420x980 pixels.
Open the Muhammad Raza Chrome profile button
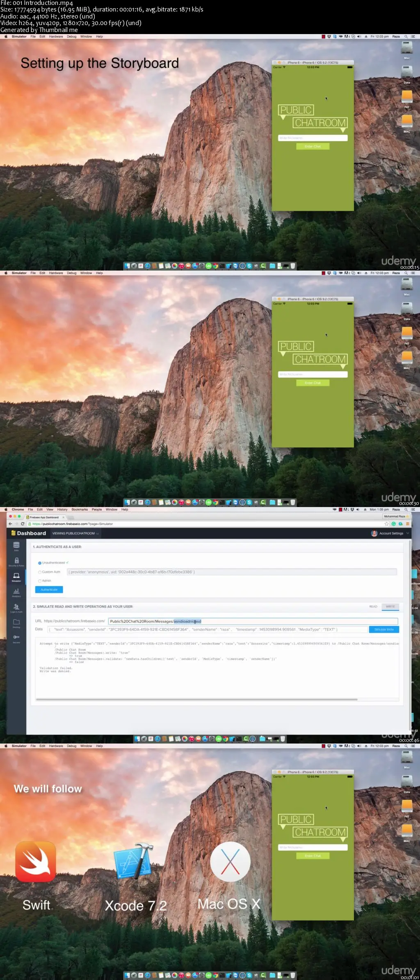(396, 516)
